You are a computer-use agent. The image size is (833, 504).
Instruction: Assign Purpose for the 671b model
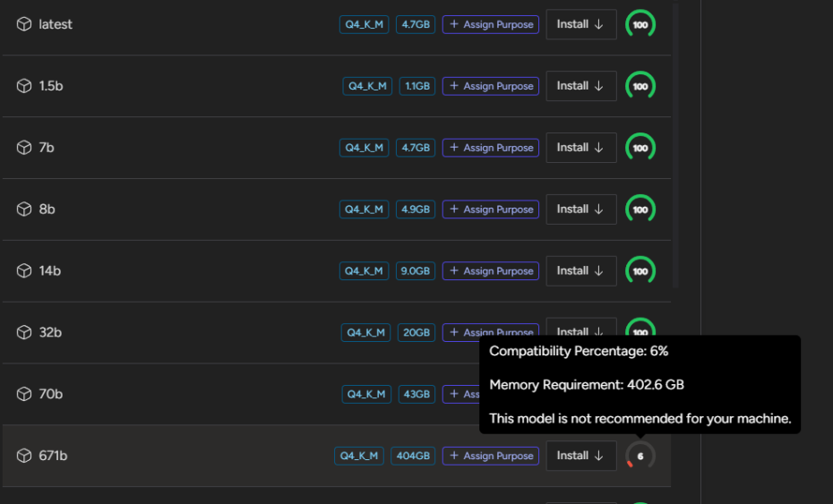(x=491, y=456)
